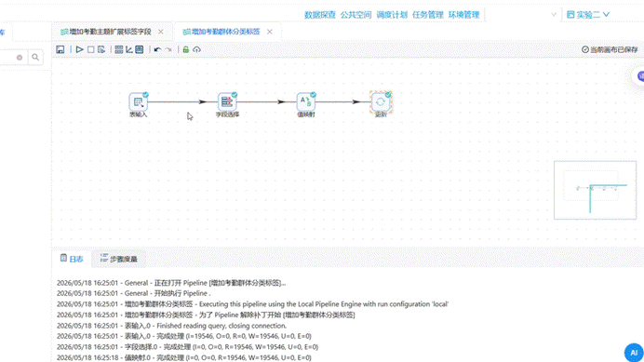This screenshot has width=644, height=362.
Task: Close the 增加考勤群体分类标签 tab
Action: 270,32
